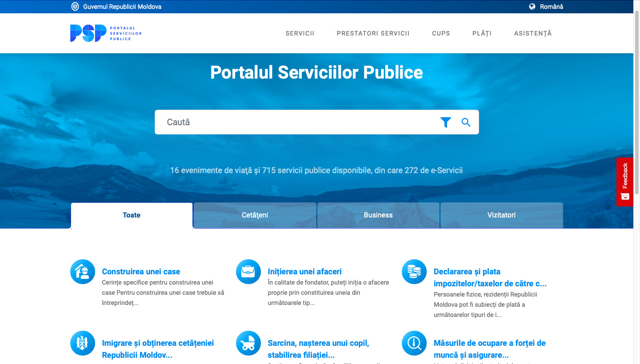Select the Business tab
The height and width of the screenshot is (364, 640).
(x=378, y=215)
